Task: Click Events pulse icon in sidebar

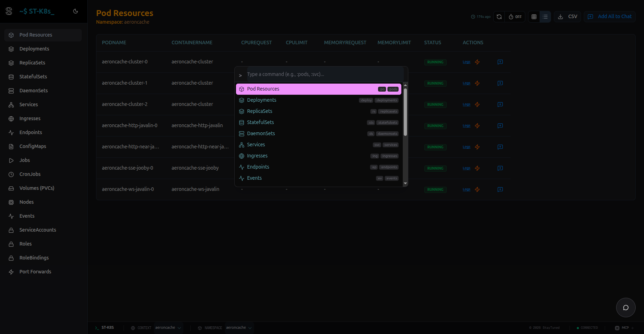Action: 11,216
